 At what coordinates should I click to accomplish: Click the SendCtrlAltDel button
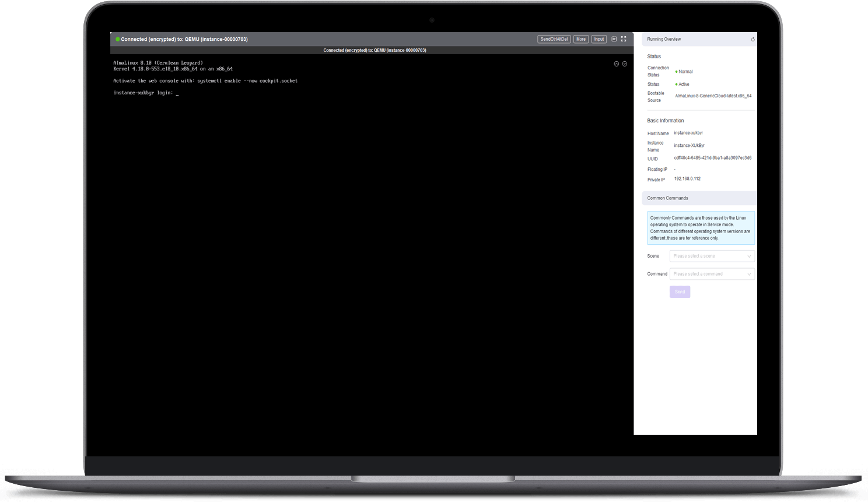554,39
